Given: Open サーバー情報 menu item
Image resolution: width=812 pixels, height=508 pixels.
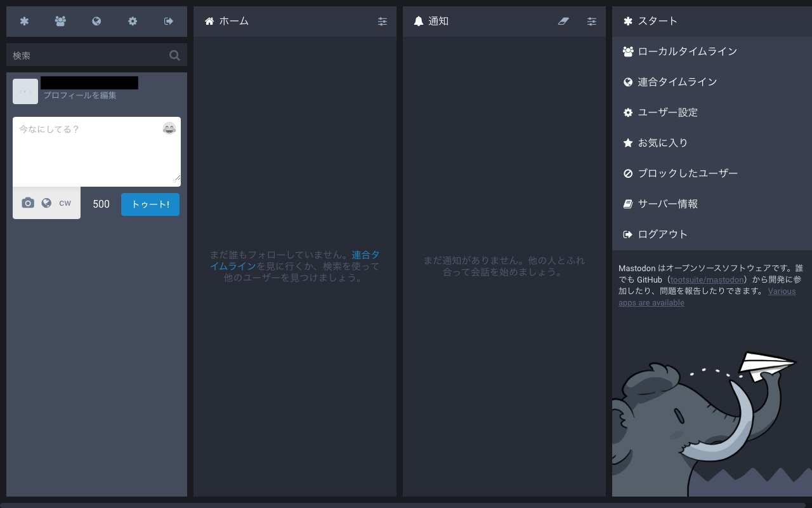Looking at the screenshot, I should pos(712,204).
